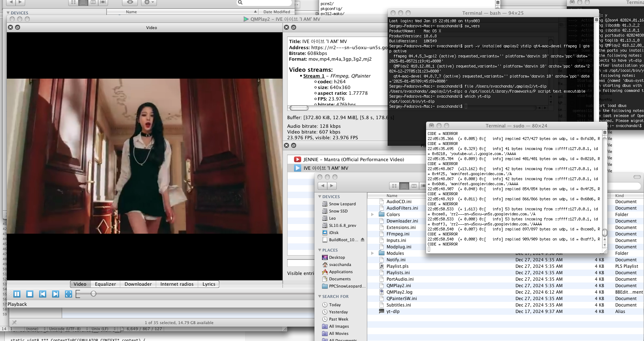Collapse the PLACES sidebar section
644x341 pixels.
[319, 250]
